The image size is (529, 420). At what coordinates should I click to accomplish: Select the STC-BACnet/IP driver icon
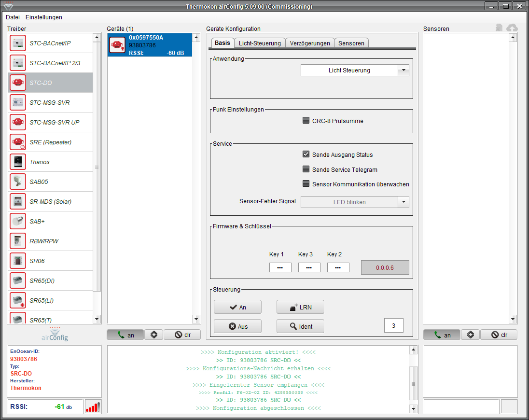[x=18, y=43]
